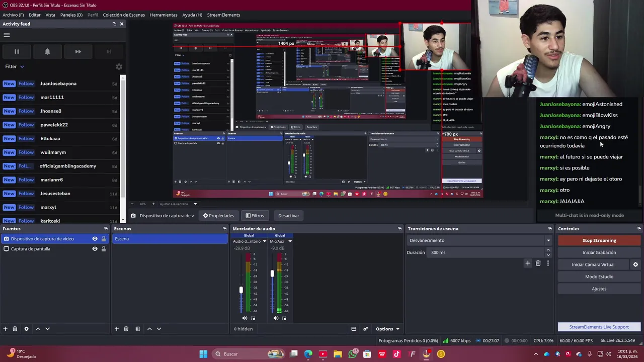The image size is (644, 362).
Task: Open the Paneles menu
Action: coord(71,15)
